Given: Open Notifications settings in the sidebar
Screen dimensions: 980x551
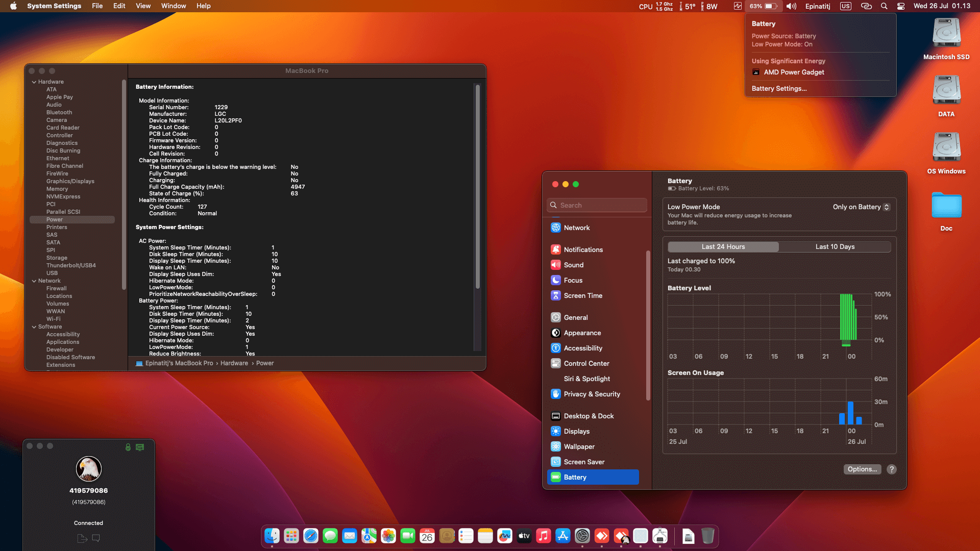Looking at the screenshot, I should point(583,249).
